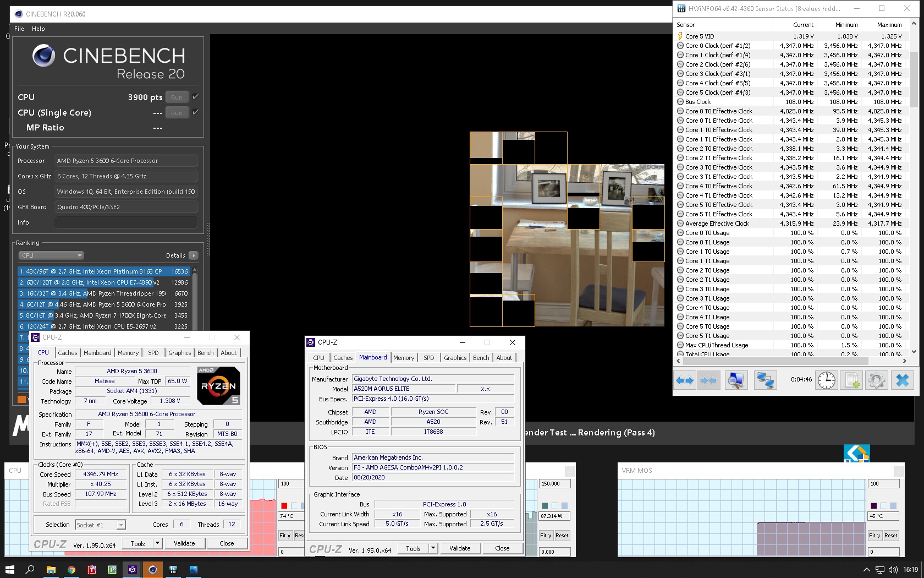Click the Bus Clock sensor row icon
Viewport: 924px width, 578px height.
680,102
